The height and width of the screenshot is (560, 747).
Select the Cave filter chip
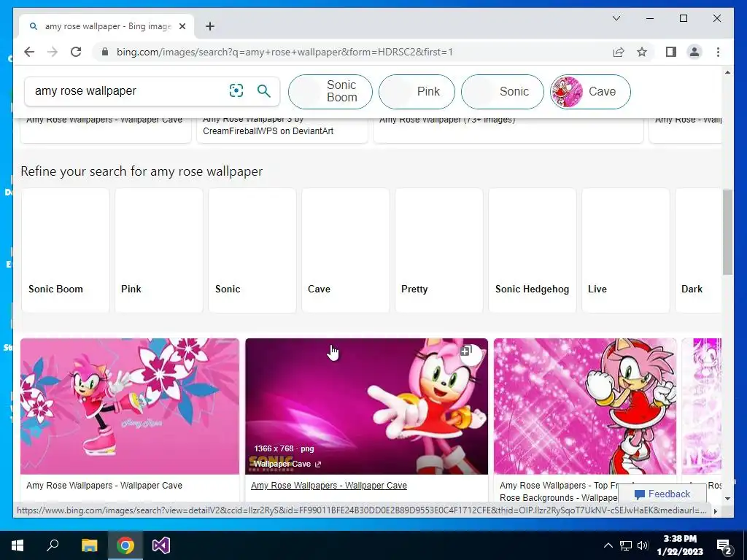[590, 91]
